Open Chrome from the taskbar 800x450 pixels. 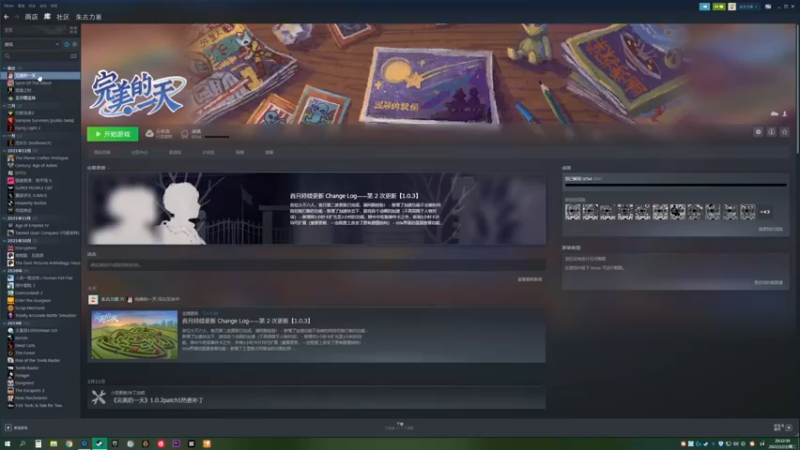[69, 444]
